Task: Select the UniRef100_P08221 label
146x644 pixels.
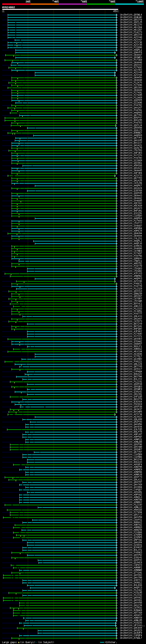Action: pyautogui.click(x=131, y=361)
